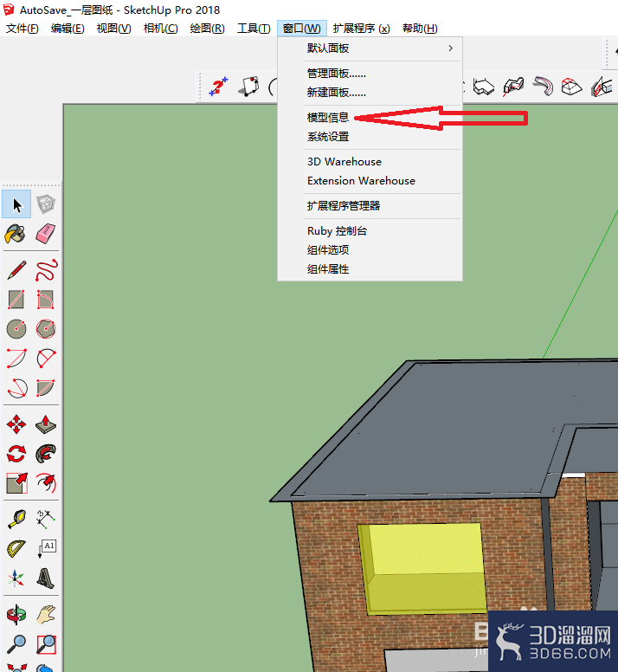
Task: Select the Freehand curve tool
Action: 46,270
